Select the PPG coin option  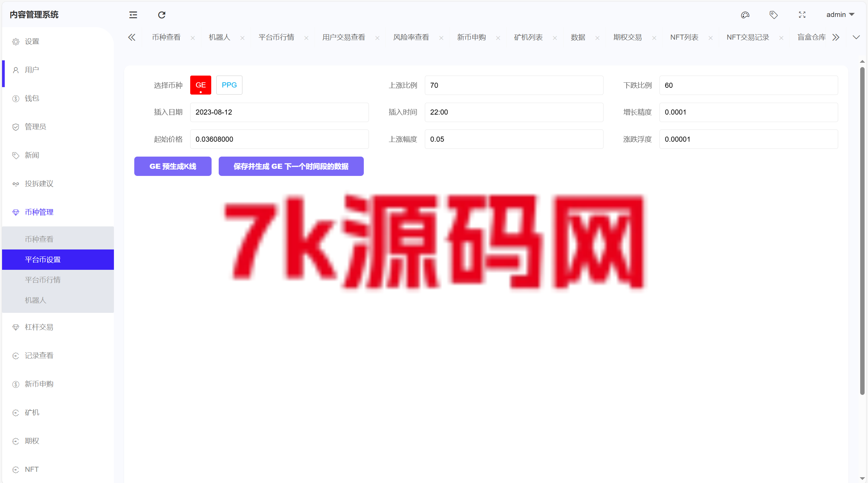click(x=229, y=85)
